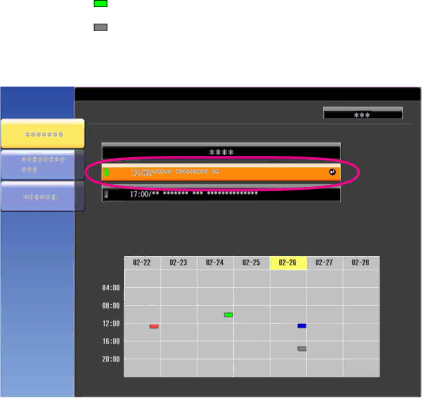Select the red event marker on 02-22
This screenshot has width=422, height=398.
point(154,326)
